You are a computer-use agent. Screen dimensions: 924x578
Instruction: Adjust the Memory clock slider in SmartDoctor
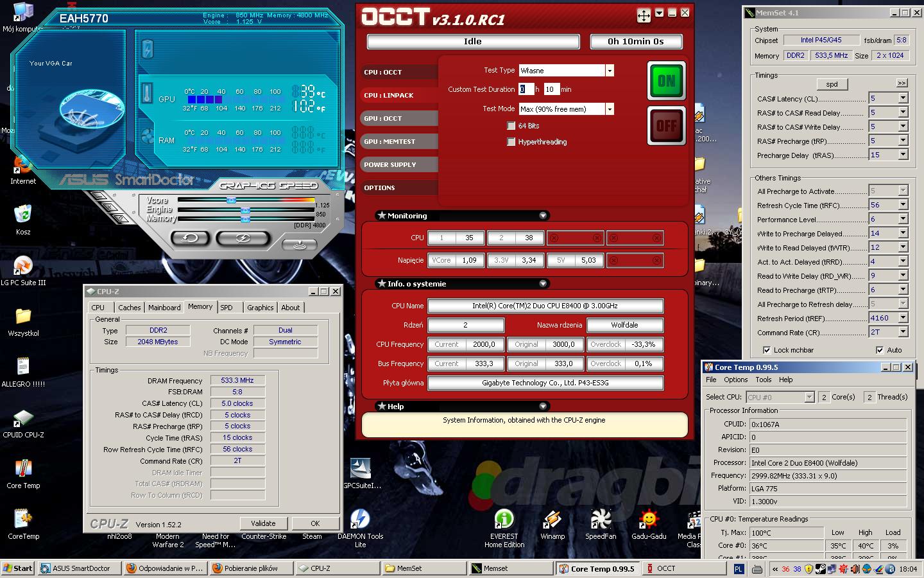coord(244,219)
